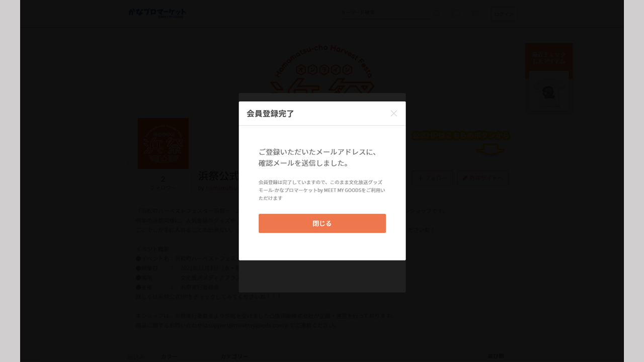Open the 外部サイトへ external site link
This screenshot has width=644, height=362.
coord(482,178)
